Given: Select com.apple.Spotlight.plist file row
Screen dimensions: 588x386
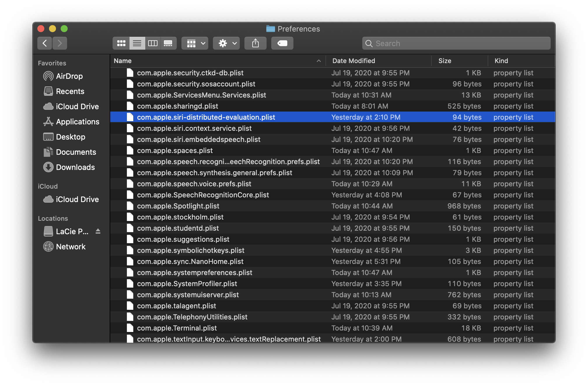Looking at the screenshot, I should point(178,206).
